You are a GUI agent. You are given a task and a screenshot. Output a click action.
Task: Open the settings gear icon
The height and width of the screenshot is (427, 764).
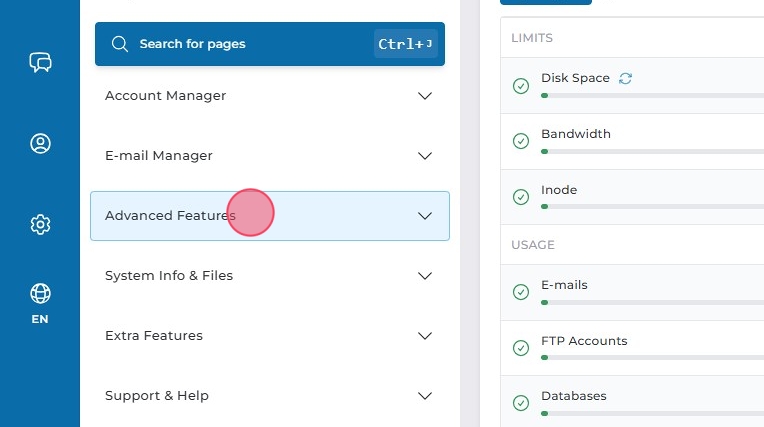click(x=40, y=224)
